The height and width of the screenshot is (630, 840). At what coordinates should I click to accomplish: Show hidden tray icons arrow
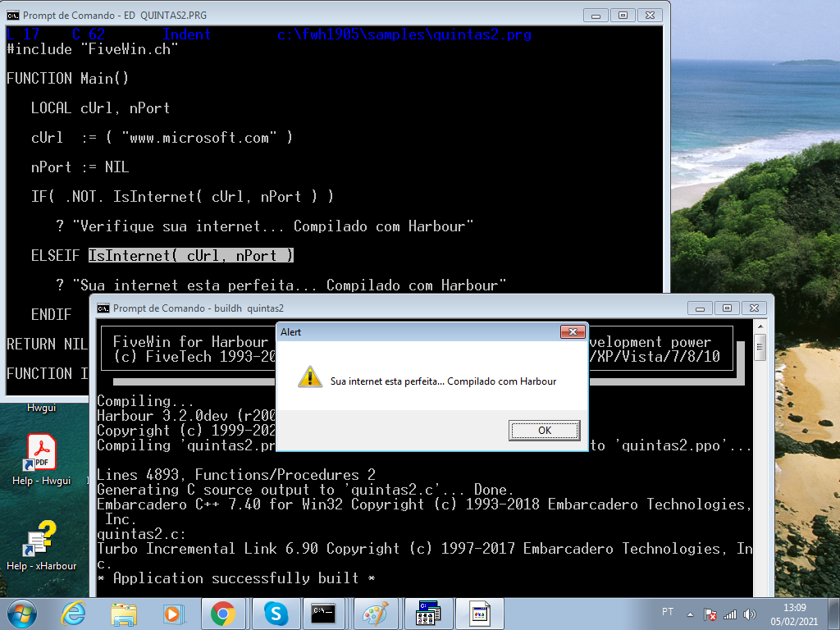click(x=691, y=614)
